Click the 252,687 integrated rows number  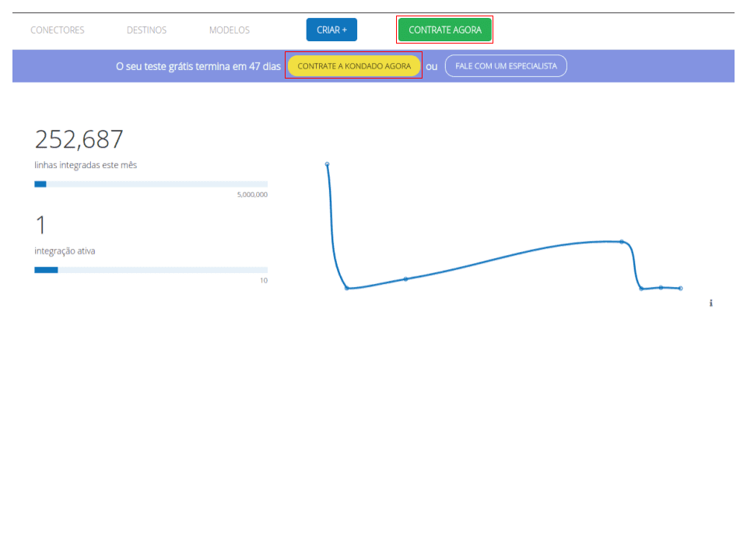[79, 140]
